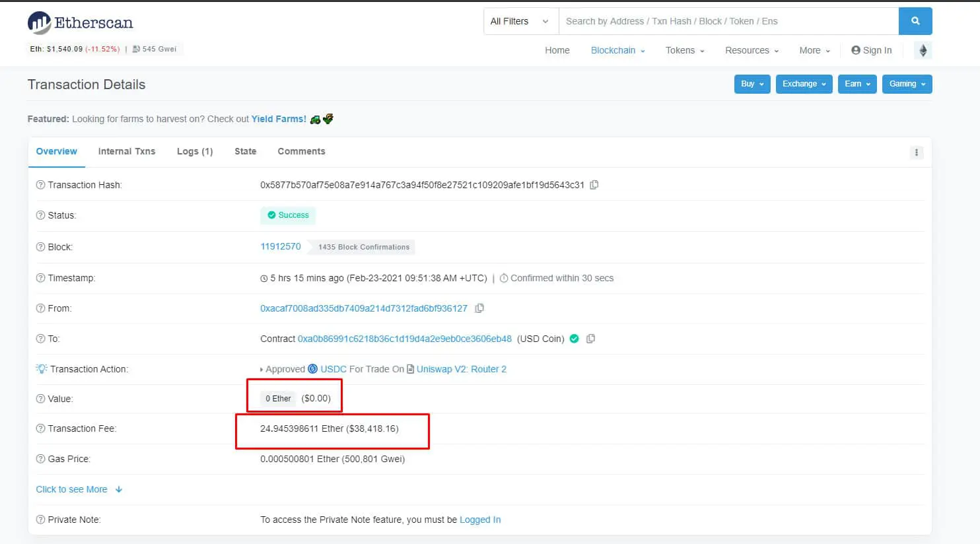Click the 24.945398611 Ether transaction fee text
The width and height of the screenshot is (980, 544).
pyautogui.click(x=330, y=428)
